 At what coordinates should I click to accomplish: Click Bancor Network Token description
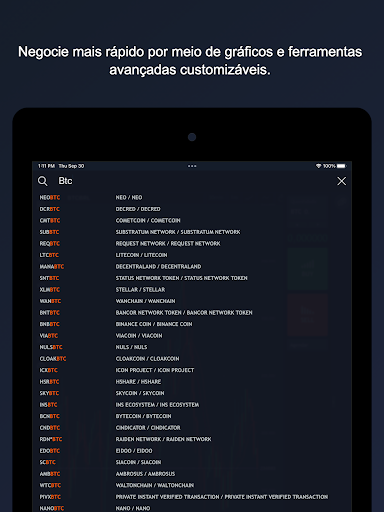pyautogui.click(x=184, y=313)
